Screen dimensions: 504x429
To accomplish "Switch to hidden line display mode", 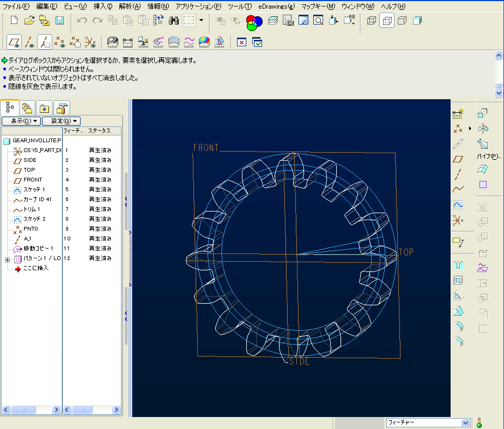I will (x=387, y=21).
